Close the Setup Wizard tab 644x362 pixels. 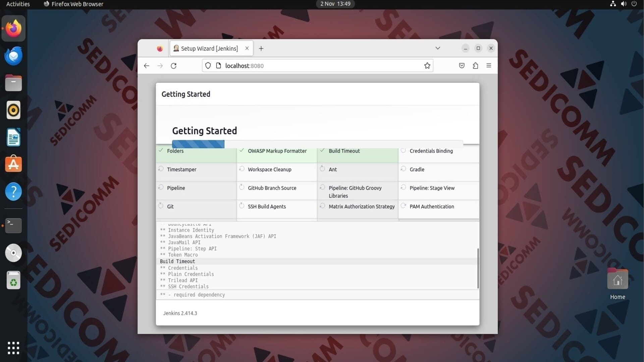(247, 48)
